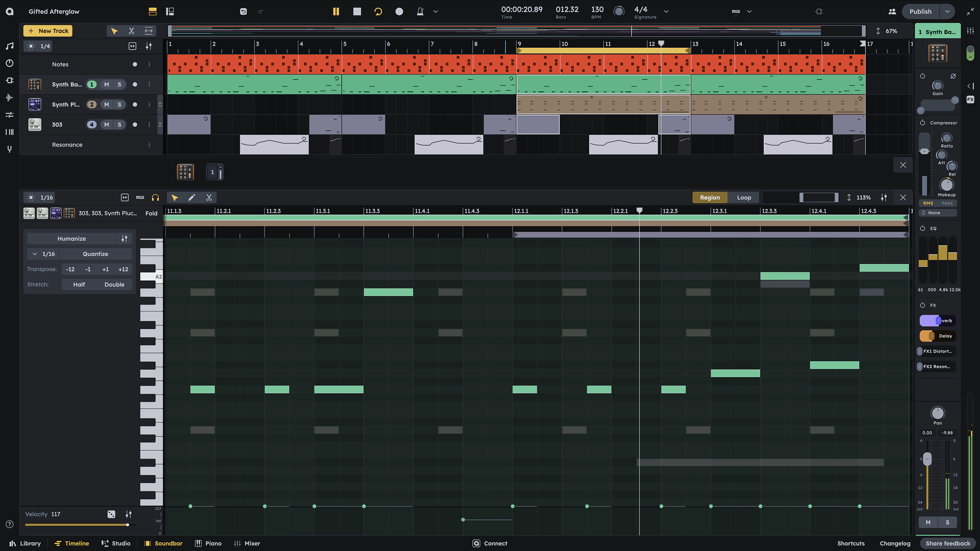Click the undo icon

pos(244,11)
